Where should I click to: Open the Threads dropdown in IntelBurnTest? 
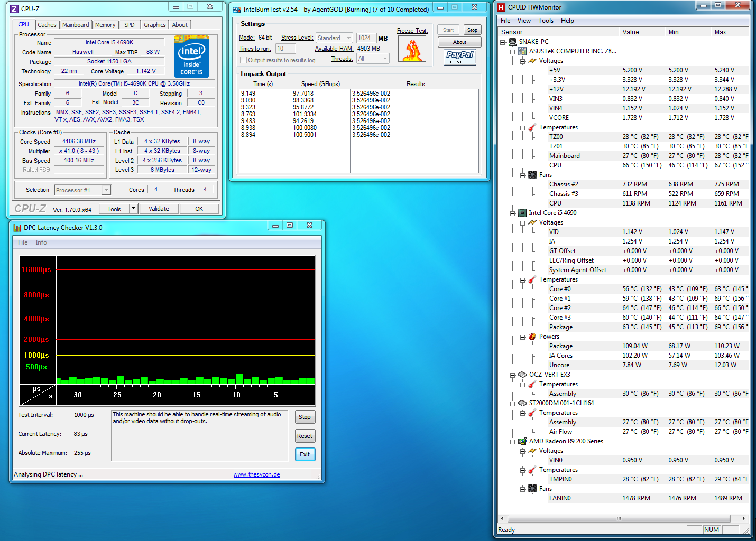(x=373, y=59)
